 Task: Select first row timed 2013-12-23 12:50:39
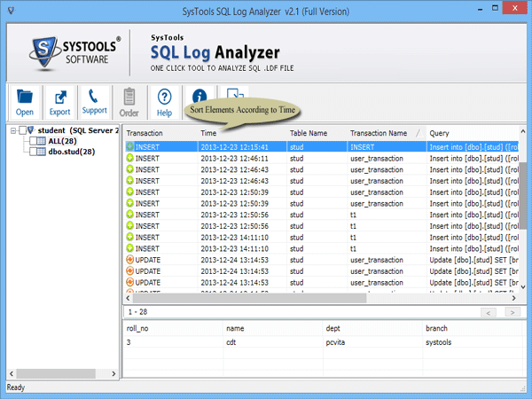point(322,192)
